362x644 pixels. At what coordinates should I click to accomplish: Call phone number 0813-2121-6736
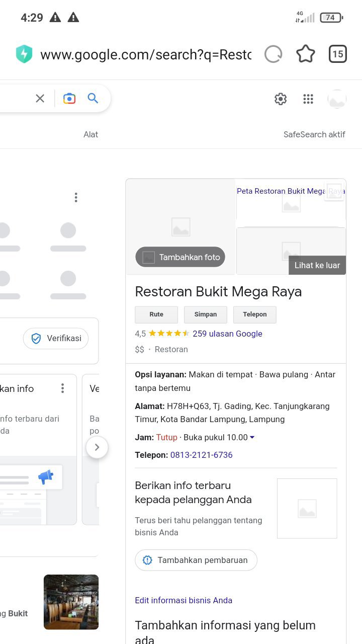(201, 455)
